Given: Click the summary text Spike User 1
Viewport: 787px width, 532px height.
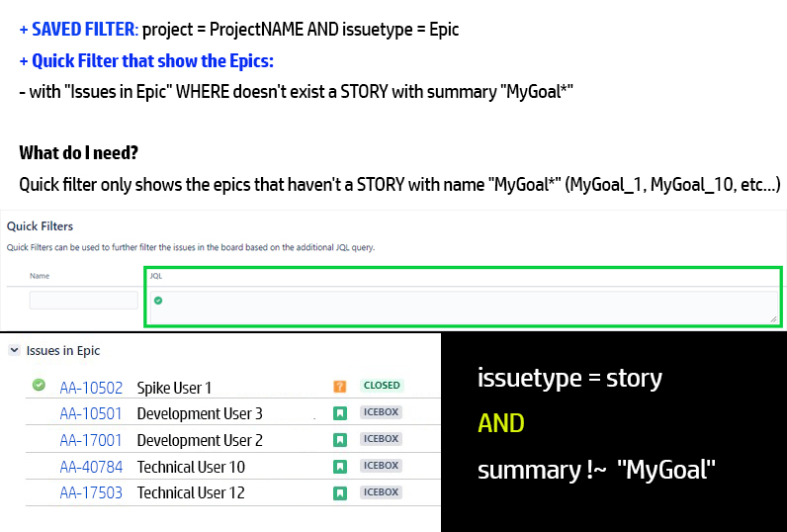Looking at the screenshot, I should coord(174,388).
